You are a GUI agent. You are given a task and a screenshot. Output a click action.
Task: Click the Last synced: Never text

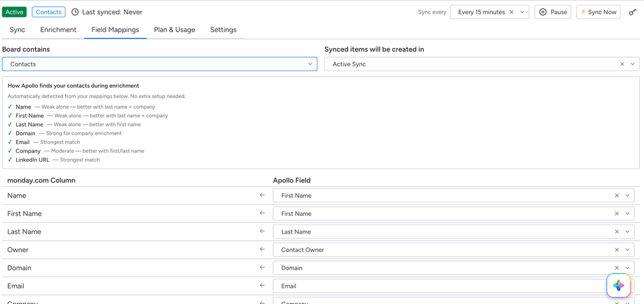click(112, 13)
